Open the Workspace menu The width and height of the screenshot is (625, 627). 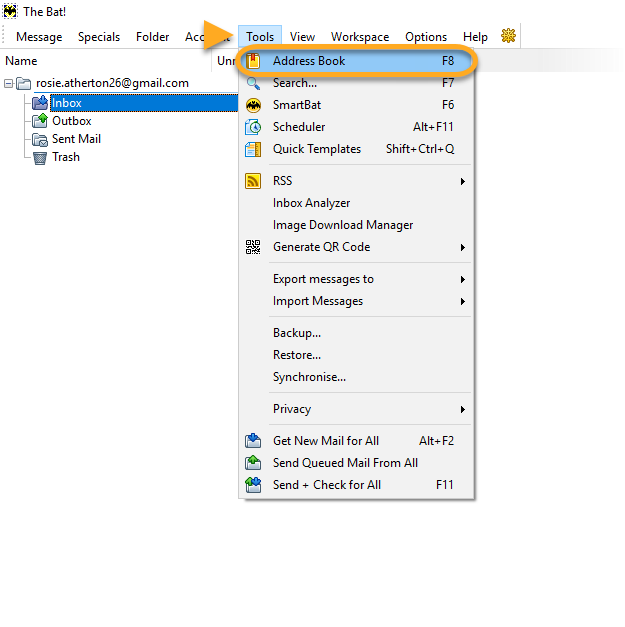[x=360, y=37]
